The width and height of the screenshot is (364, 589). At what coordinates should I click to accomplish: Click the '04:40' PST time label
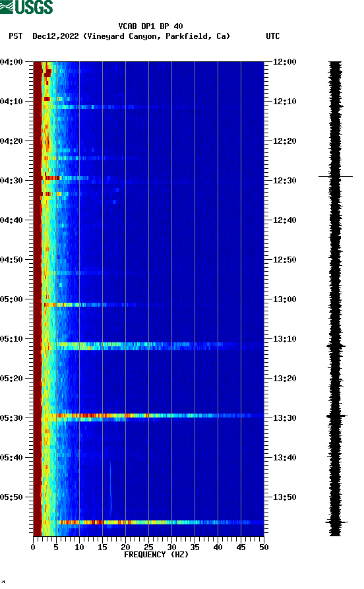11,220
